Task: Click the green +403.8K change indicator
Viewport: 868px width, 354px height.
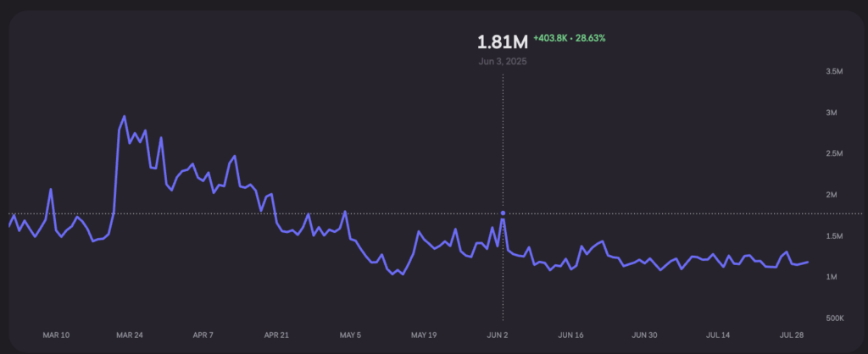Action: 556,38
